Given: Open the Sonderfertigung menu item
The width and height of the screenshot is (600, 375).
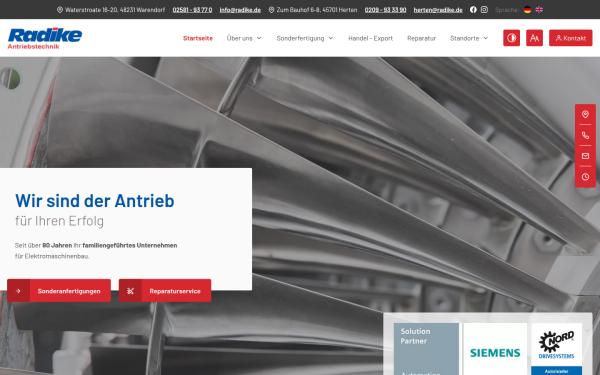Looking at the screenshot, I should tap(300, 38).
